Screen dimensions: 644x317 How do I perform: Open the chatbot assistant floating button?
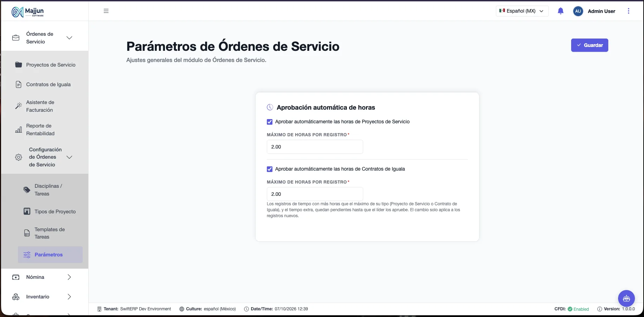626,298
